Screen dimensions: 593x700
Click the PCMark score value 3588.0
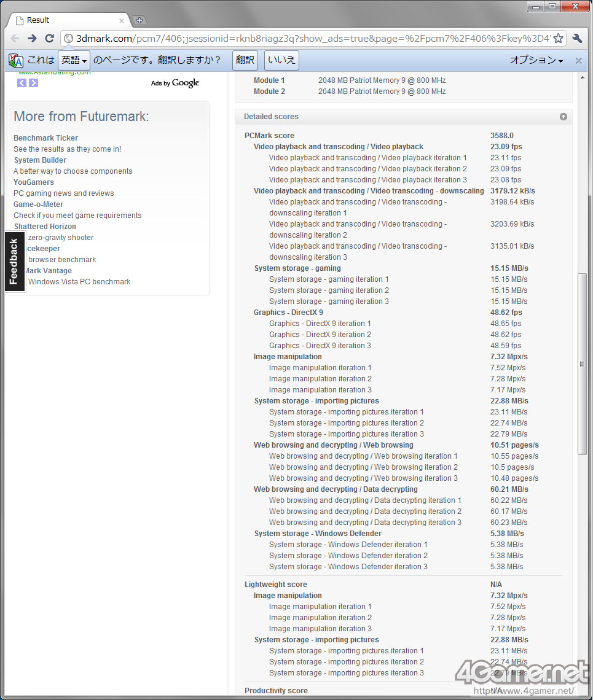(x=502, y=135)
